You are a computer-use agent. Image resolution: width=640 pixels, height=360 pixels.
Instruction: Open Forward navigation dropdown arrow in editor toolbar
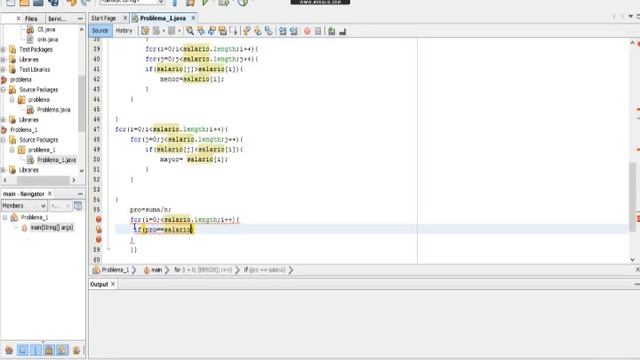[x=179, y=31]
